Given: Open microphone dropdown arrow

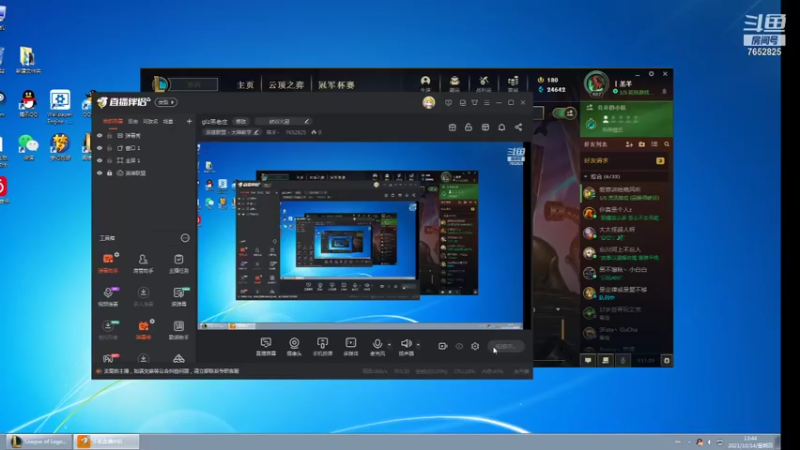Looking at the screenshot, I should tap(389, 344).
